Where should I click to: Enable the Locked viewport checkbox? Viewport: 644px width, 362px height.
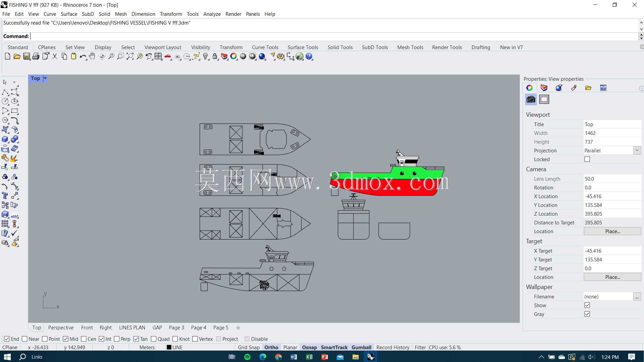(587, 159)
